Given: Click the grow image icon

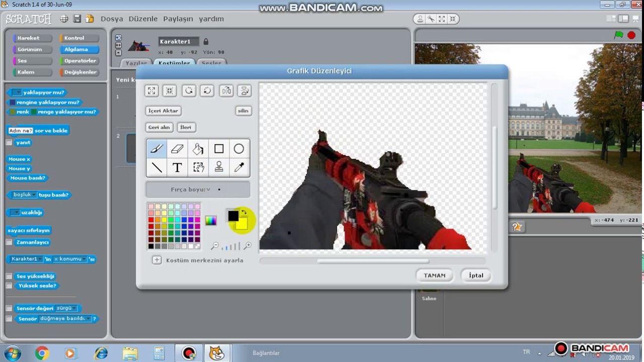Looking at the screenshot, I should pyautogui.click(x=151, y=90).
